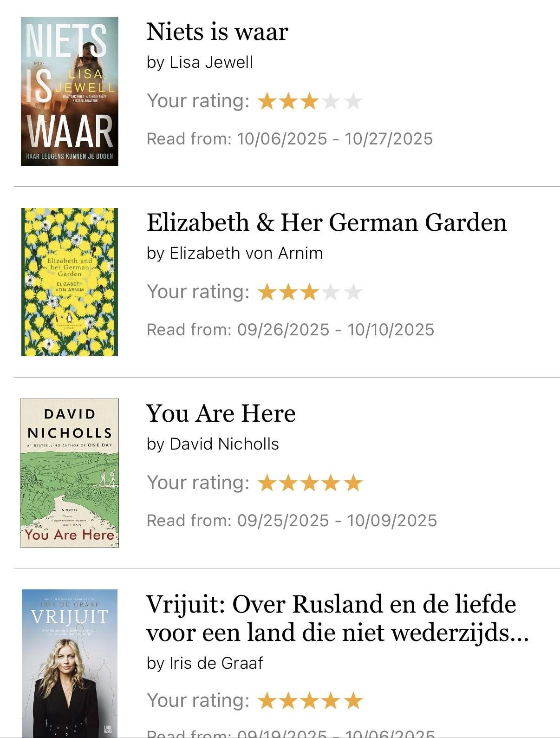560x738 pixels.
Task: Rate Elizabeth & Her German Garden five stars
Action: click(x=353, y=292)
